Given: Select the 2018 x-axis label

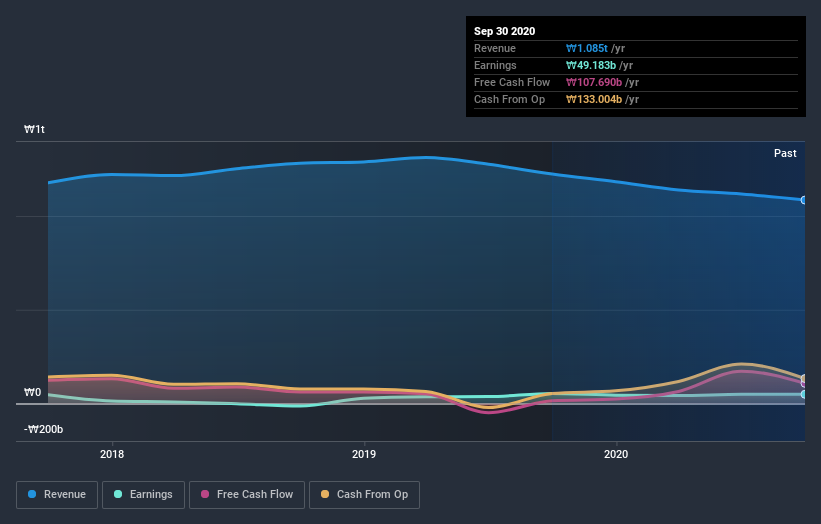Looking at the screenshot, I should [112, 454].
